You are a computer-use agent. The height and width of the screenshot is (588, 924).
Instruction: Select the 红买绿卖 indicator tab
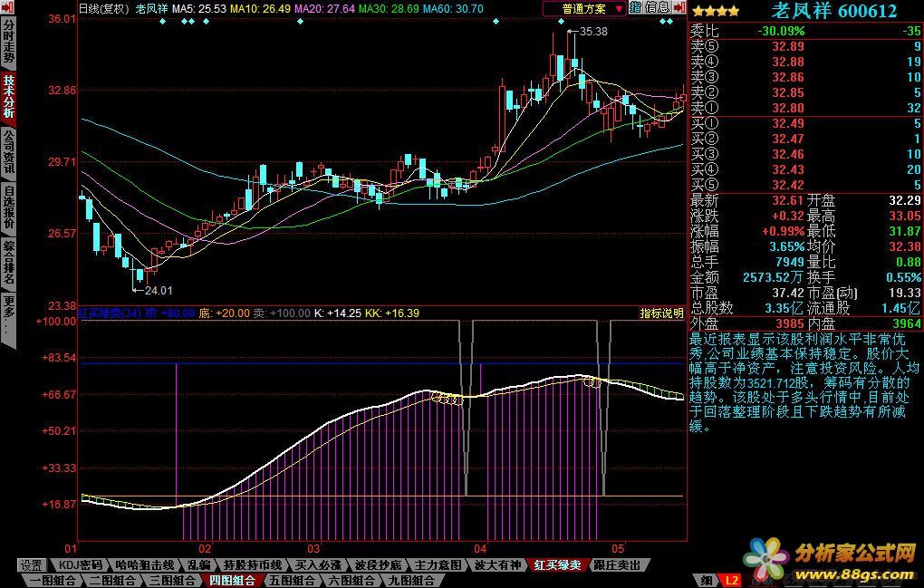[557, 565]
